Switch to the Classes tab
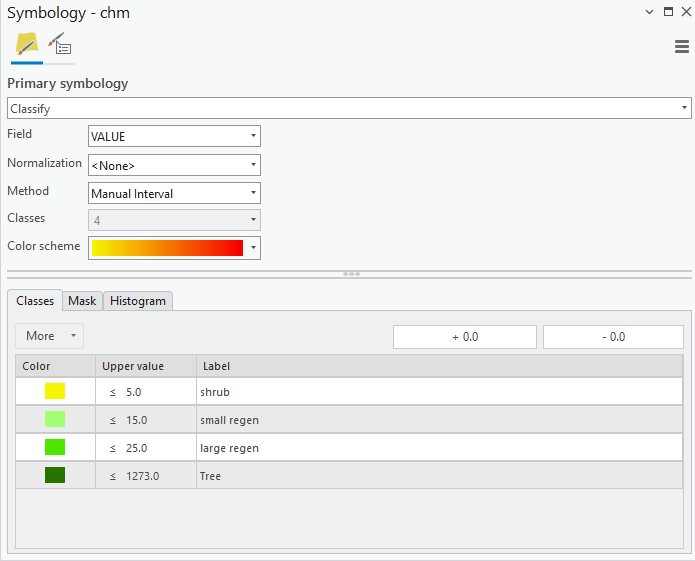The width and height of the screenshot is (695, 561). click(x=35, y=301)
